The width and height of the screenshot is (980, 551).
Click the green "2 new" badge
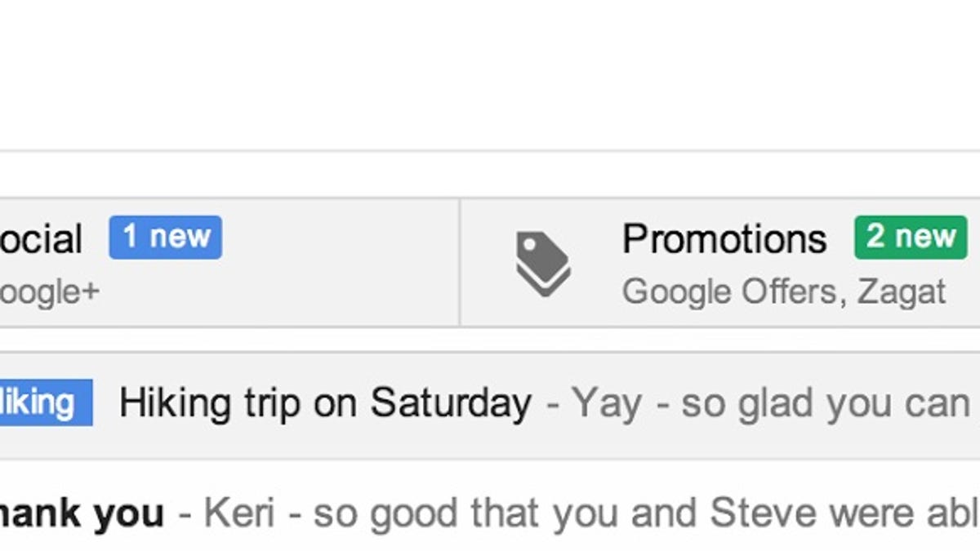(911, 238)
